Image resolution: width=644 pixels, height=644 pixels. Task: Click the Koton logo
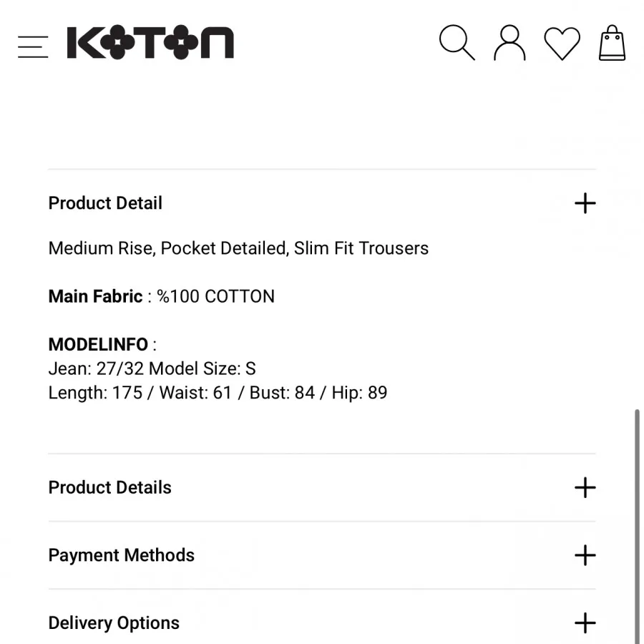tap(150, 43)
